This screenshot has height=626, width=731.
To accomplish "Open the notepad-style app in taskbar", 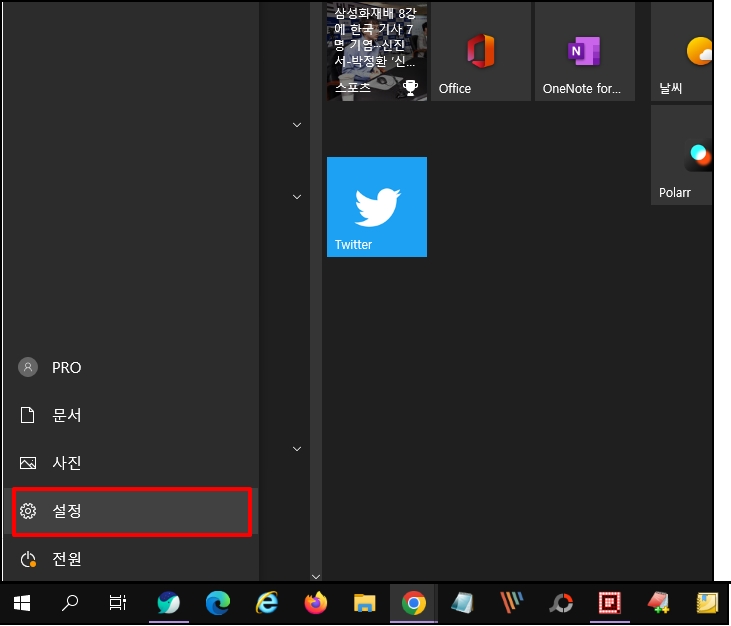I will (462, 603).
